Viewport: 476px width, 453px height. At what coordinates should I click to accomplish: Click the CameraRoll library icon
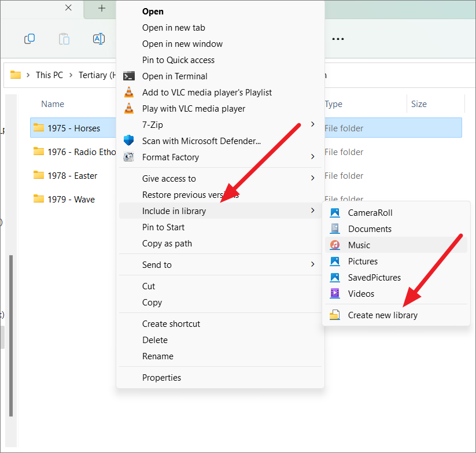coord(335,212)
